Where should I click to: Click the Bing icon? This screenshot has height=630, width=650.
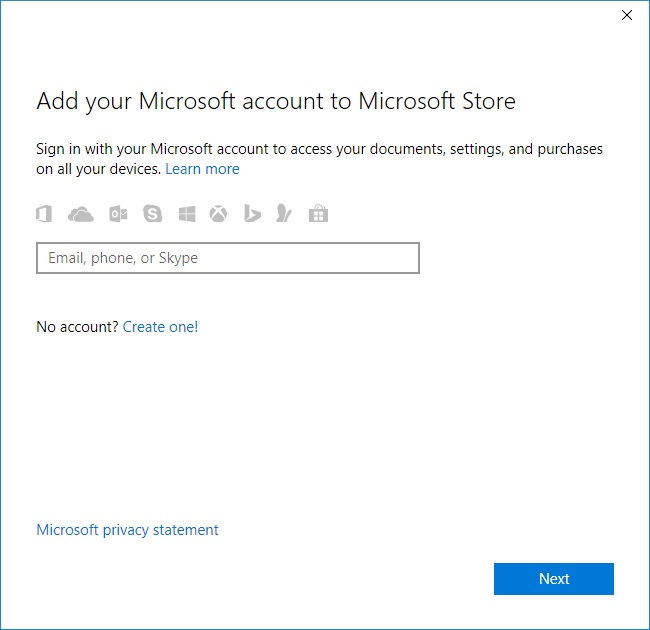[x=253, y=213]
